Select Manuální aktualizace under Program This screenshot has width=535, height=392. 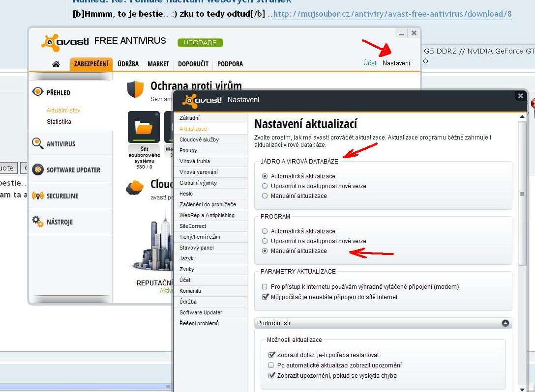pos(265,251)
